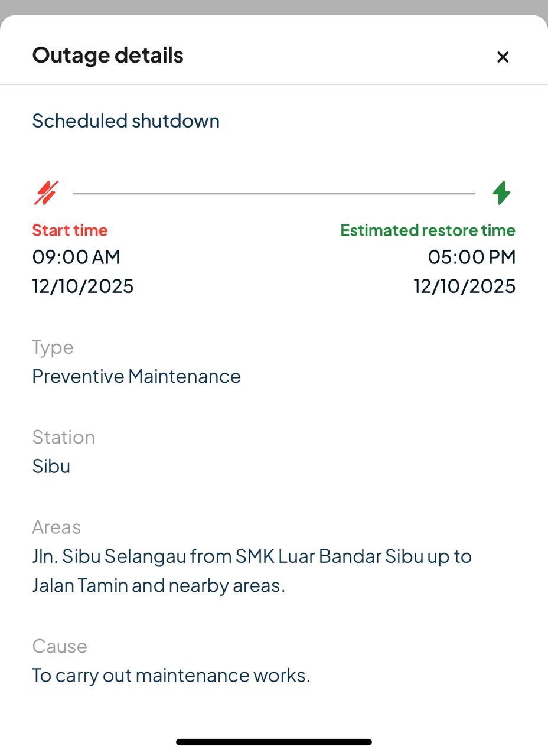The image size is (548, 756).
Task: Click the Station field label
Action: pos(63,437)
